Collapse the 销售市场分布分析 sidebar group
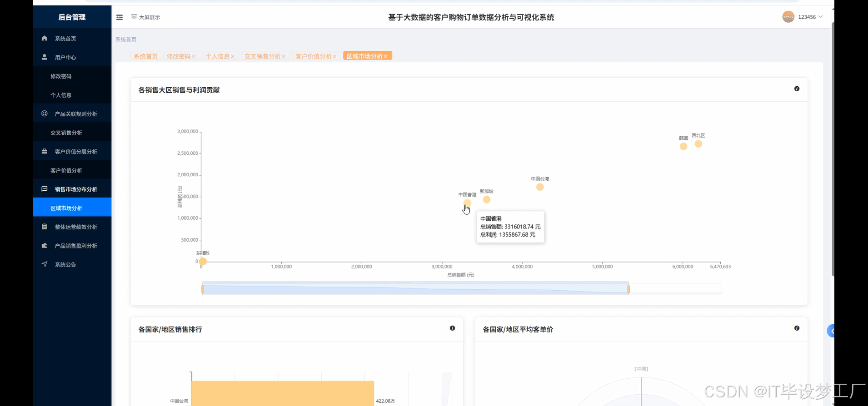This screenshot has width=868, height=406. click(72, 189)
